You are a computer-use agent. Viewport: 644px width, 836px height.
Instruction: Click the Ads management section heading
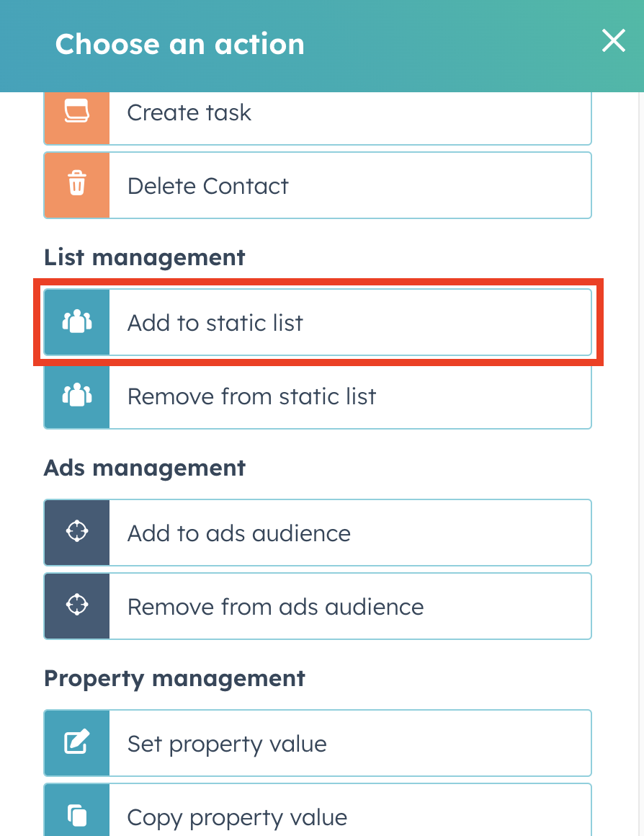tap(145, 468)
